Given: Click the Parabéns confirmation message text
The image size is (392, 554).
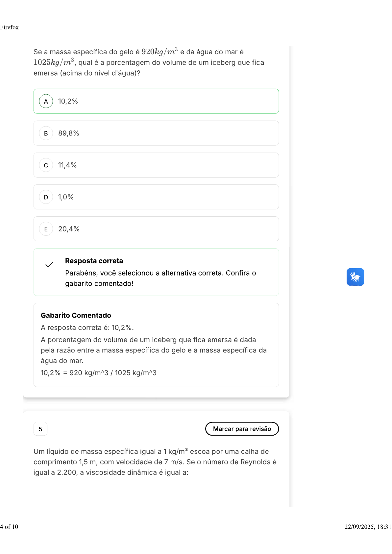Looking at the screenshot, I should pyautogui.click(x=160, y=278).
